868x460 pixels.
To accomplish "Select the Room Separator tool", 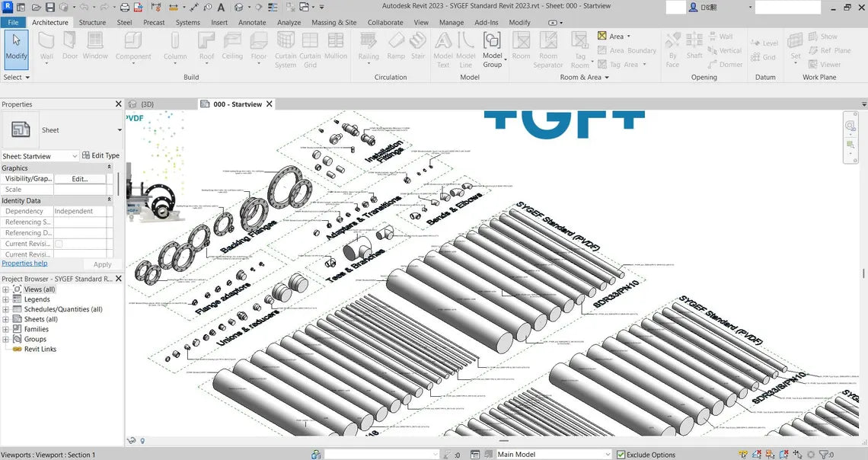I will pos(548,50).
